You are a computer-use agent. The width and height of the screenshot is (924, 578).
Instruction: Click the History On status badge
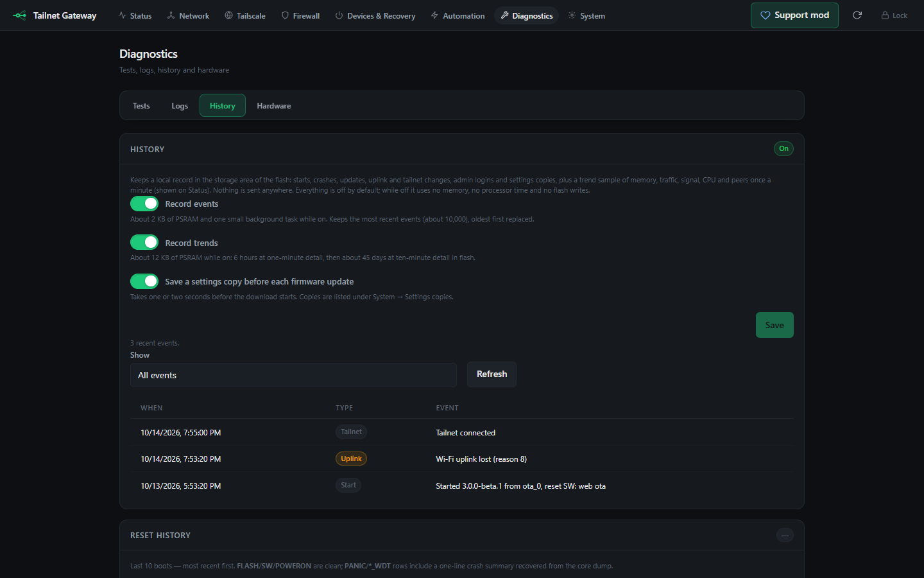point(783,148)
